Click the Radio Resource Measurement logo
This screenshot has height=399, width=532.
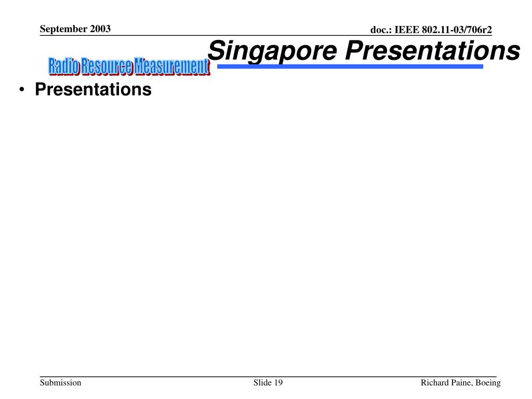[129, 66]
